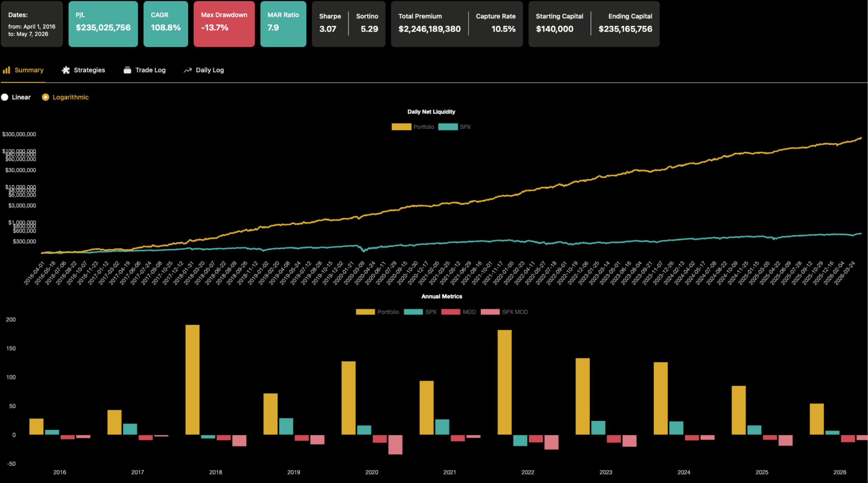This screenshot has height=483, width=868.
Task: Click the Trade Log stack icon
Action: [127, 70]
